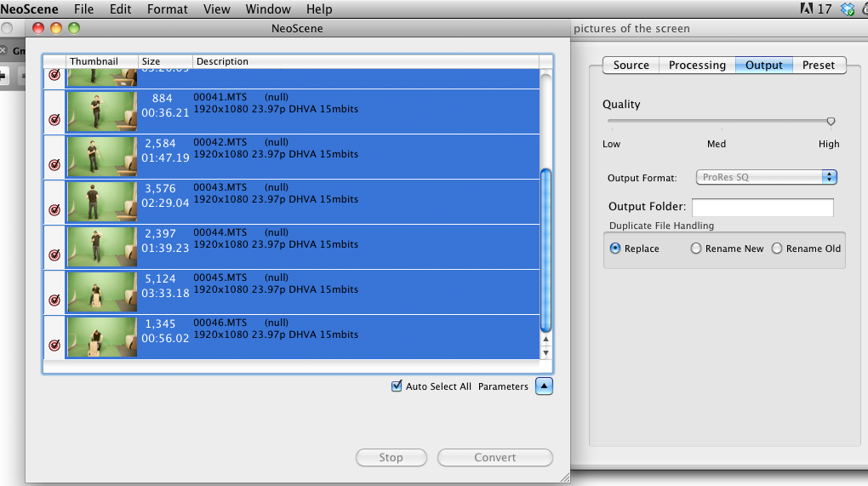Click the red target icon for 00042.MTS
This screenshot has width=868, height=486.
point(54,164)
